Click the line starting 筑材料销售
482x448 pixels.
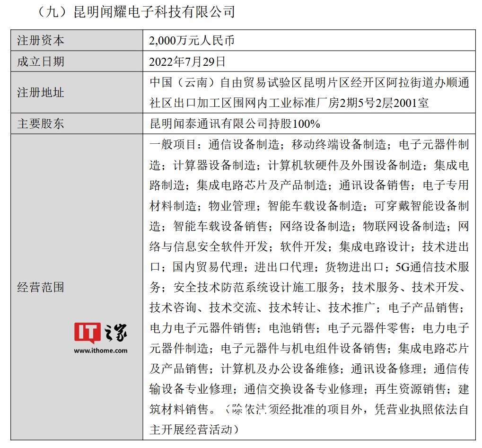coord(309,409)
